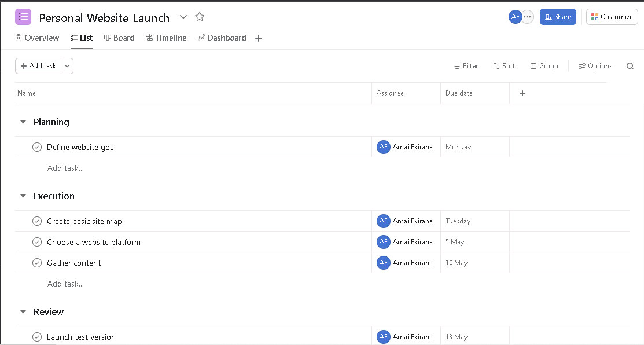Click Add task field under Execution
The height and width of the screenshot is (345, 644).
click(x=66, y=284)
